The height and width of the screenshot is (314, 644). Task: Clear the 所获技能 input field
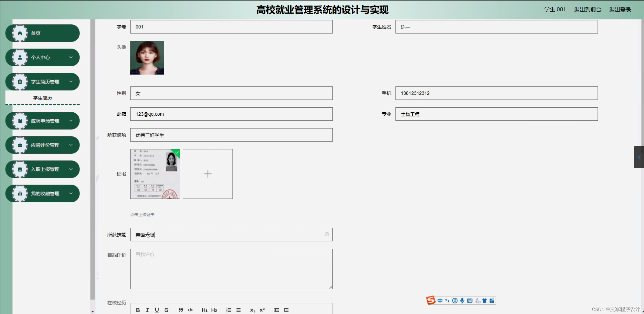tap(327, 234)
